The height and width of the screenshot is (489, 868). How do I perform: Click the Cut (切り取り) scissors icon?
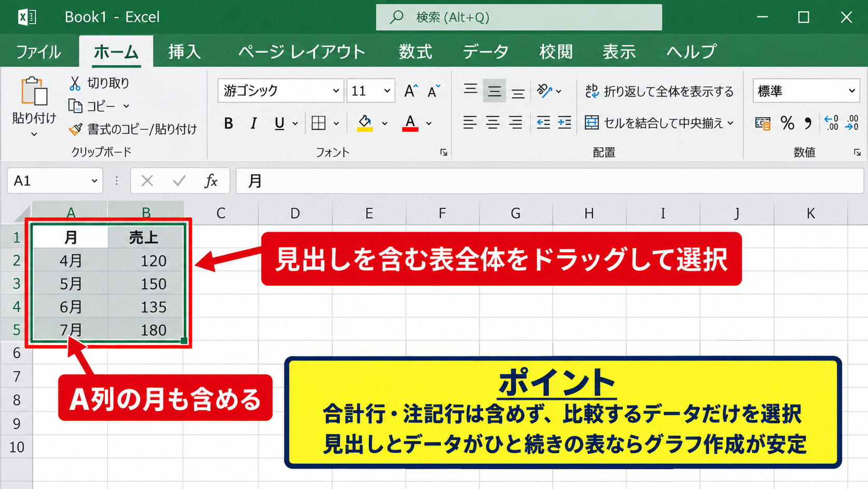click(x=75, y=83)
